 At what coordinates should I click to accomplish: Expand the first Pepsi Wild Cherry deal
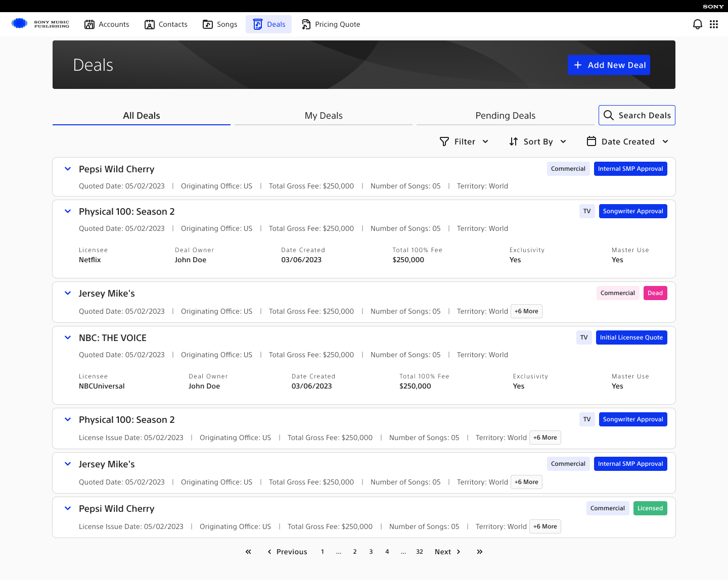coord(68,169)
